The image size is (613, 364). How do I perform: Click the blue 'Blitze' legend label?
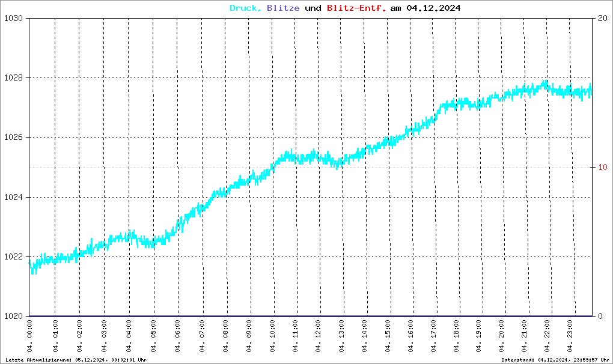(x=283, y=8)
